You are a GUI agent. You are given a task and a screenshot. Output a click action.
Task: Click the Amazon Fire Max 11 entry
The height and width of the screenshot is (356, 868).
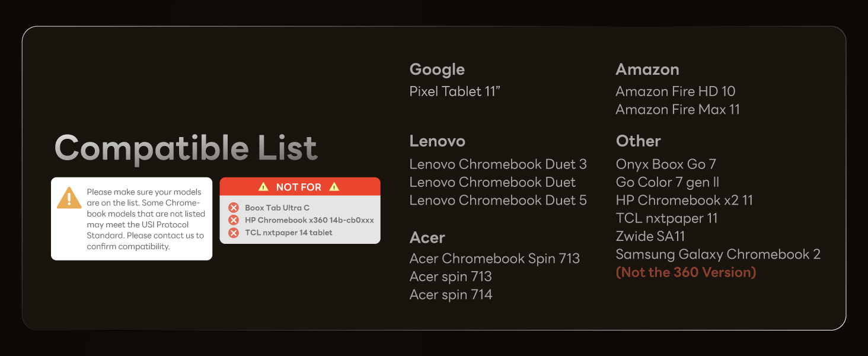pyautogui.click(x=678, y=109)
